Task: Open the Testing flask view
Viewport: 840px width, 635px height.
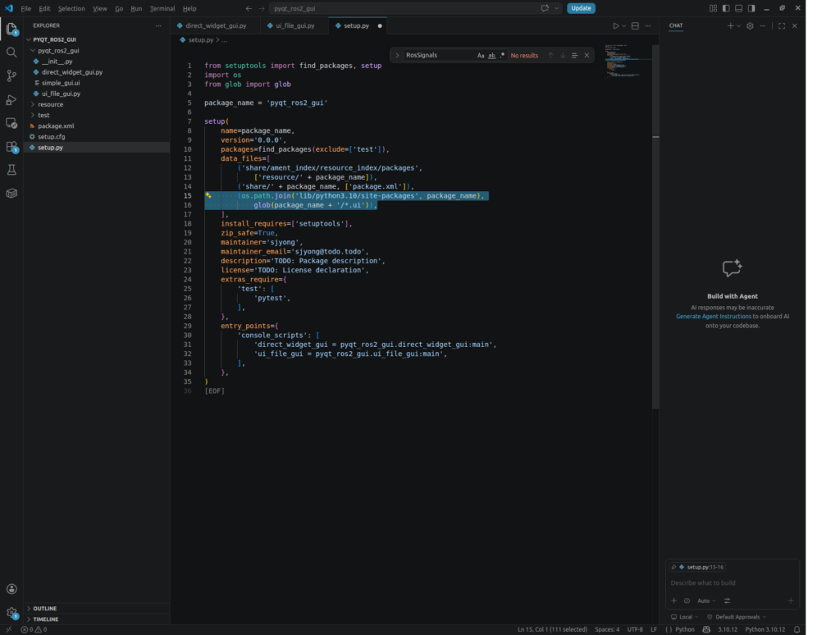Action: coord(11,170)
